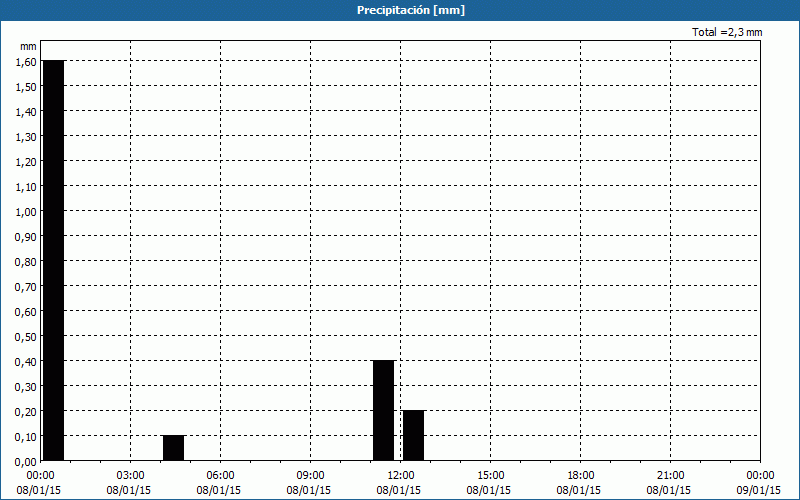Viewport: 800px width, 500px height.
Task: Click the 1,30 y-axis tick label
Action: coord(26,136)
